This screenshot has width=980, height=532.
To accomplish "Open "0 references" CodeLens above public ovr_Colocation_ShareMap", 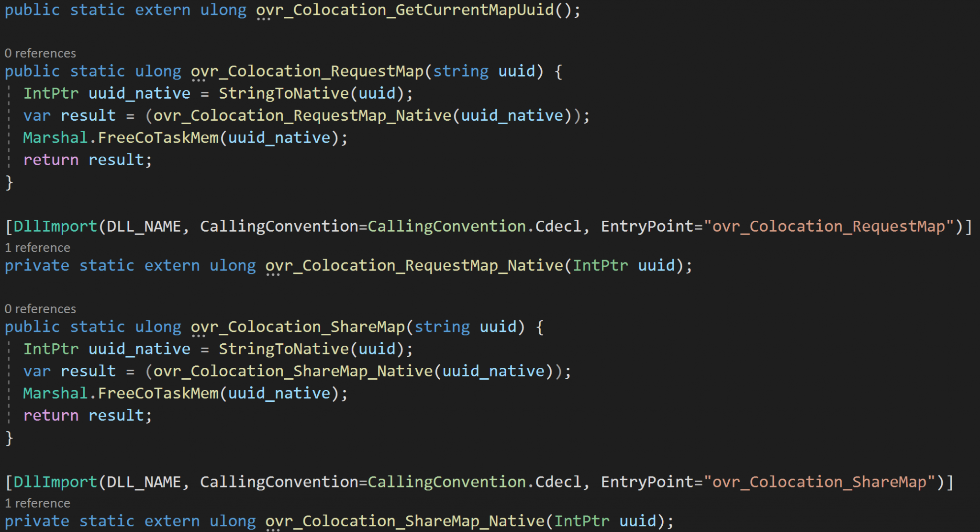I will point(40,309).
